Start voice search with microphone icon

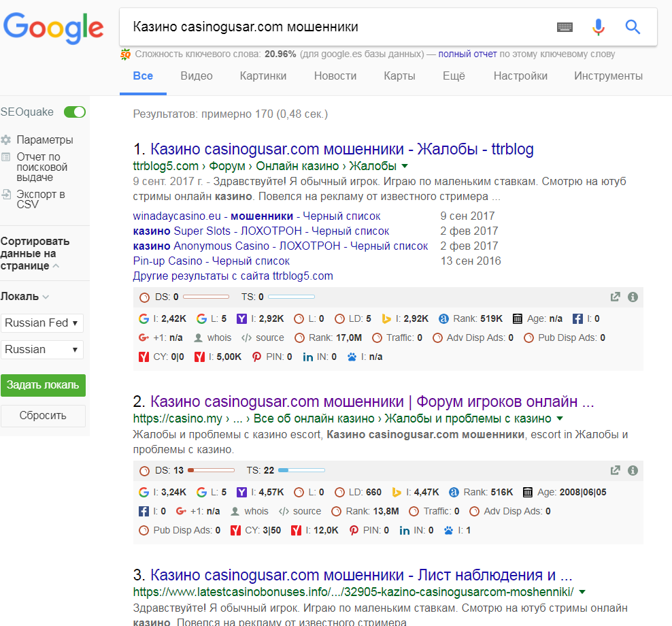click(599, 27)
